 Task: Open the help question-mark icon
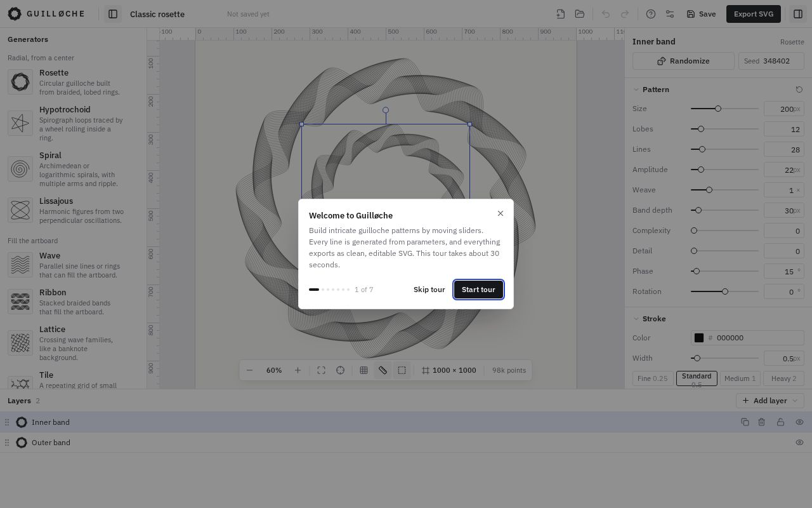(x=651, y=14)
